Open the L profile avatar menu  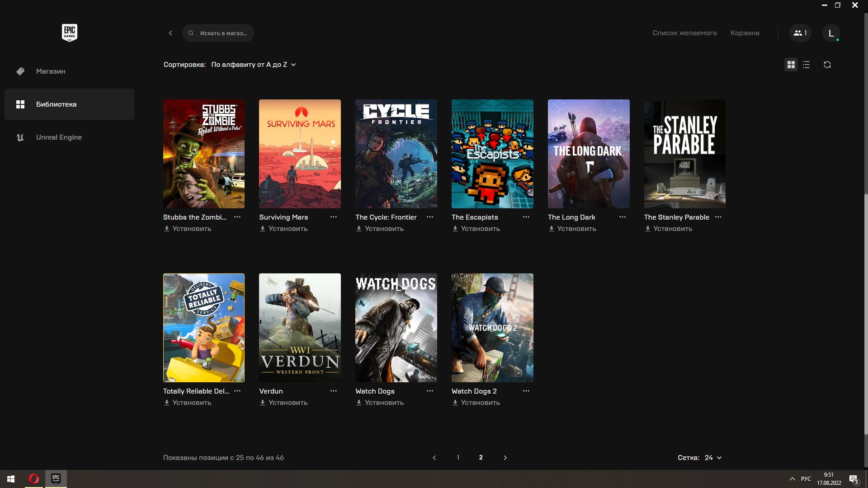click(x=831, y=33)
